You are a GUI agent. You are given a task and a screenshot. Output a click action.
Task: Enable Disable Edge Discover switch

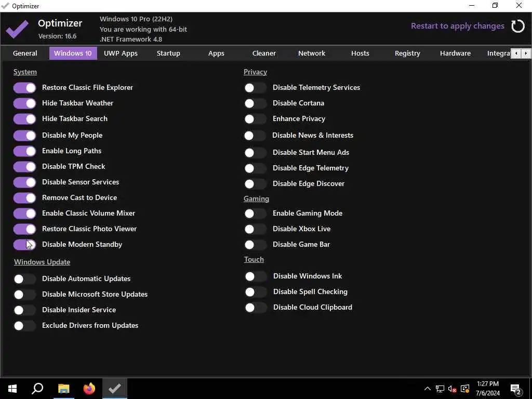tap(255, 184)
